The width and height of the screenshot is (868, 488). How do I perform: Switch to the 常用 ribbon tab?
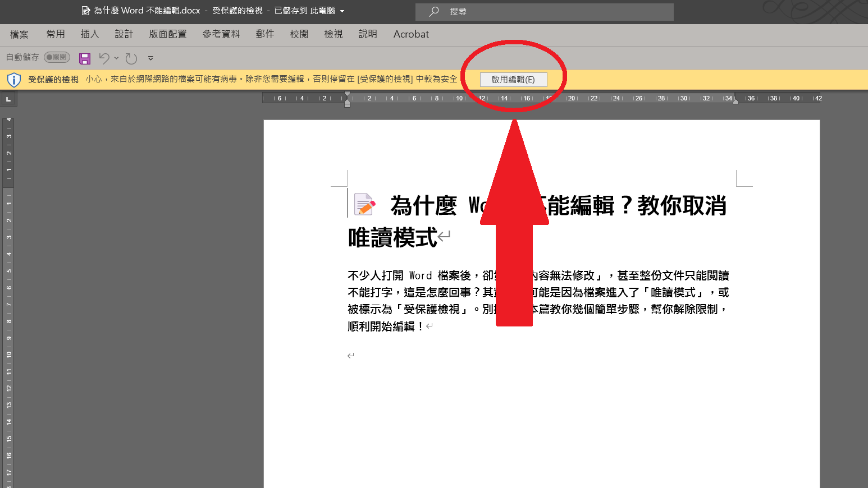point(56,34)
